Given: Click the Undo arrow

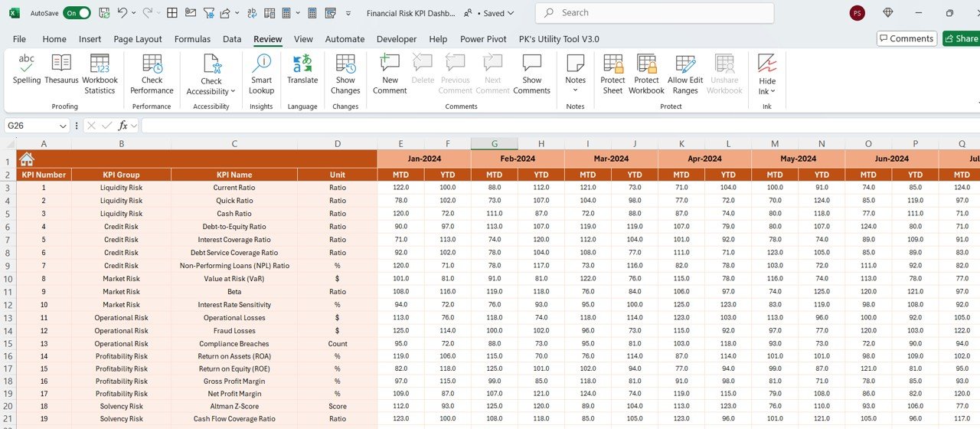Looking at the screenshot, I should point(122,13).
